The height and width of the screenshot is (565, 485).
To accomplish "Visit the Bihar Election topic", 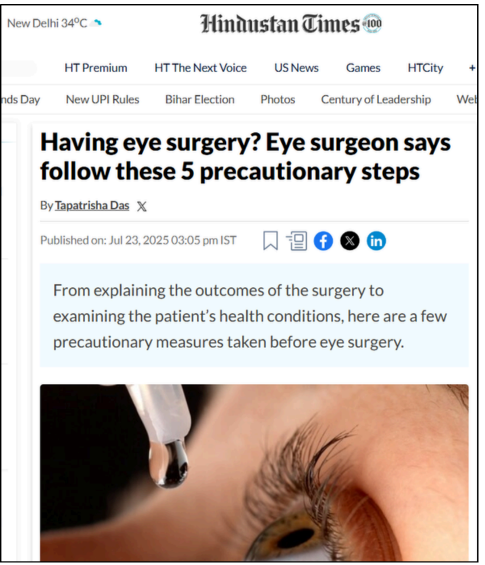I will click(x=200, y=99).
